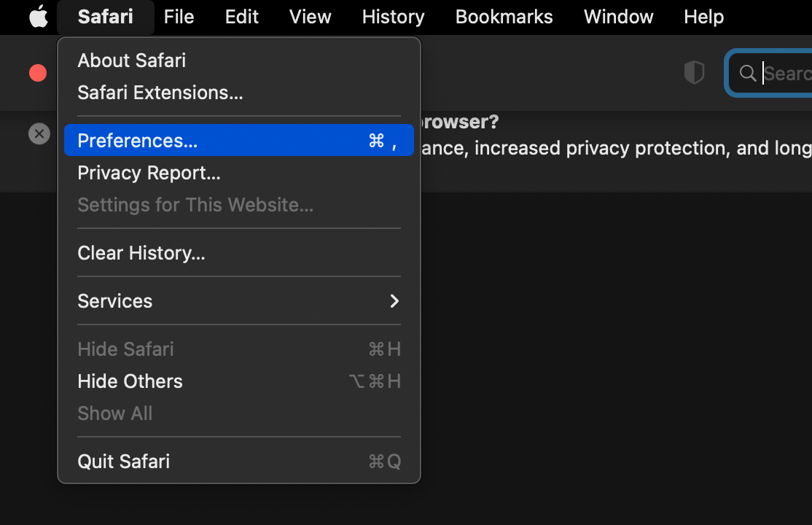
Task: Choose About Safari
Action: [x=239, y=60]
